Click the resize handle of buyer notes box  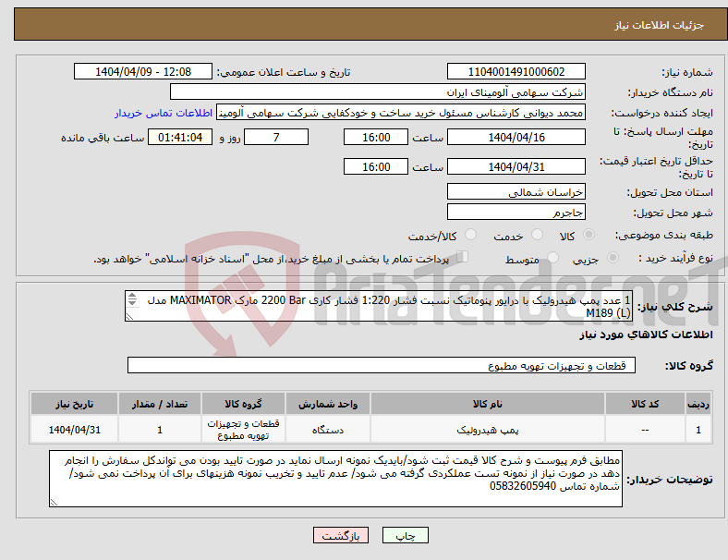tap(54, 503)
